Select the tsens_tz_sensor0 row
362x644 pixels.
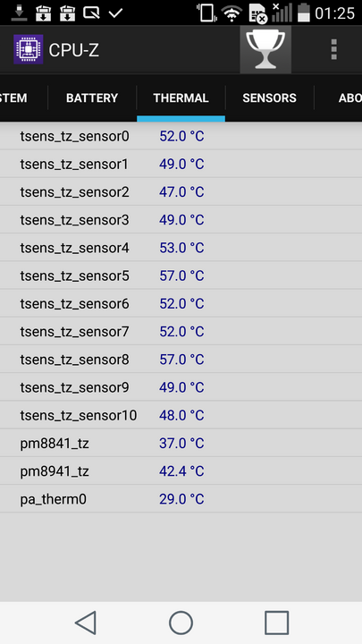pos(181,136)
